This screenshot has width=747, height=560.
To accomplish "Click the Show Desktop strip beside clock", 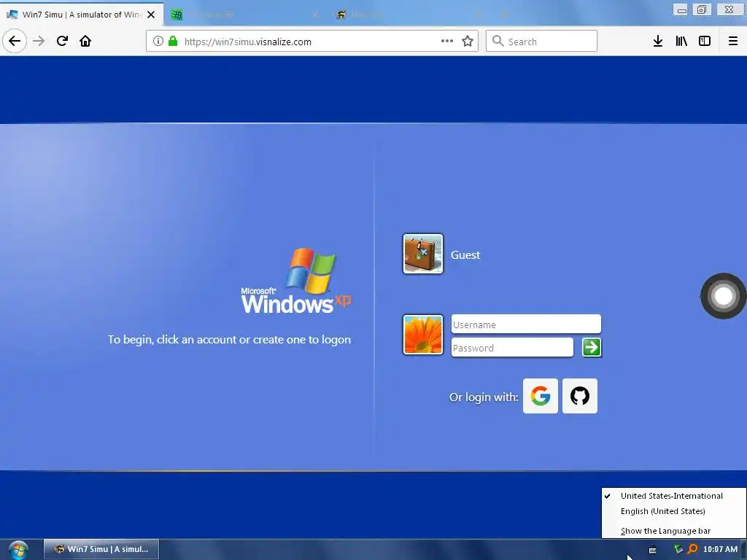I will (x=743, y=550).
